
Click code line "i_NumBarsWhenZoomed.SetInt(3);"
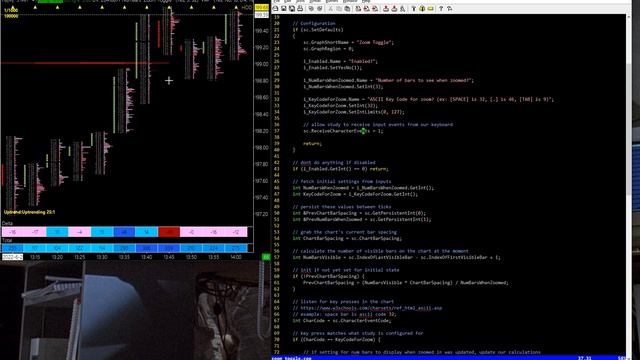click(343, 87)
